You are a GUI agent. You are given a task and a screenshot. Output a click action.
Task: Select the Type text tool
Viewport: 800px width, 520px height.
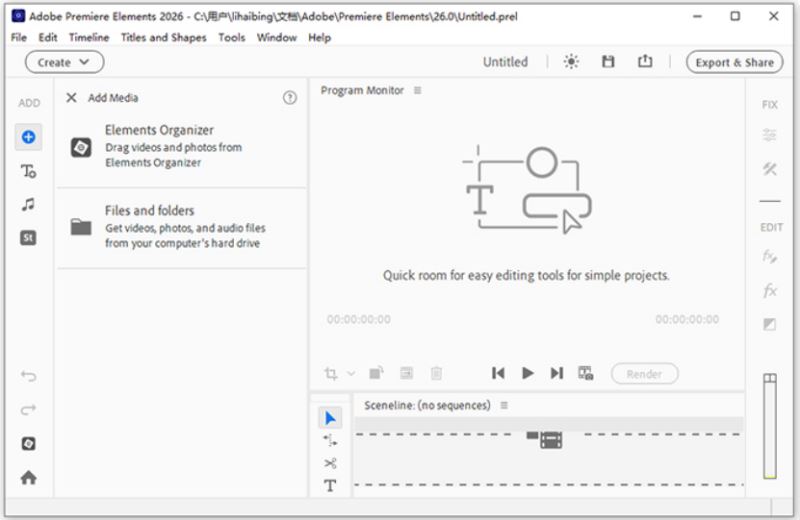pyautogui.click(x=330, y=485)
